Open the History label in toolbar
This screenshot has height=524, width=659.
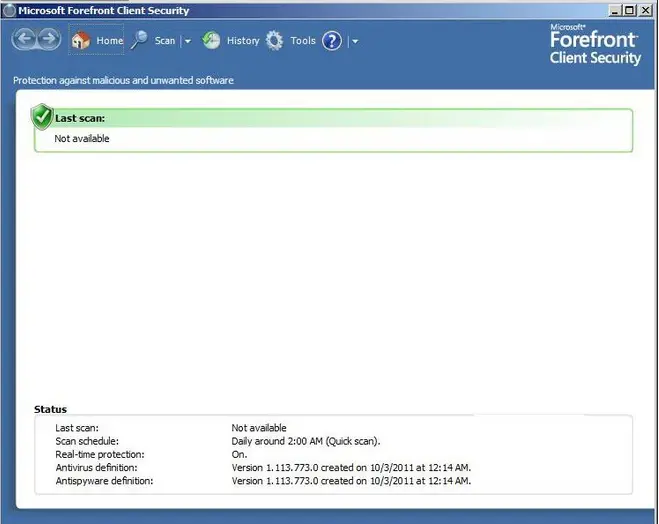click(243, 41)
